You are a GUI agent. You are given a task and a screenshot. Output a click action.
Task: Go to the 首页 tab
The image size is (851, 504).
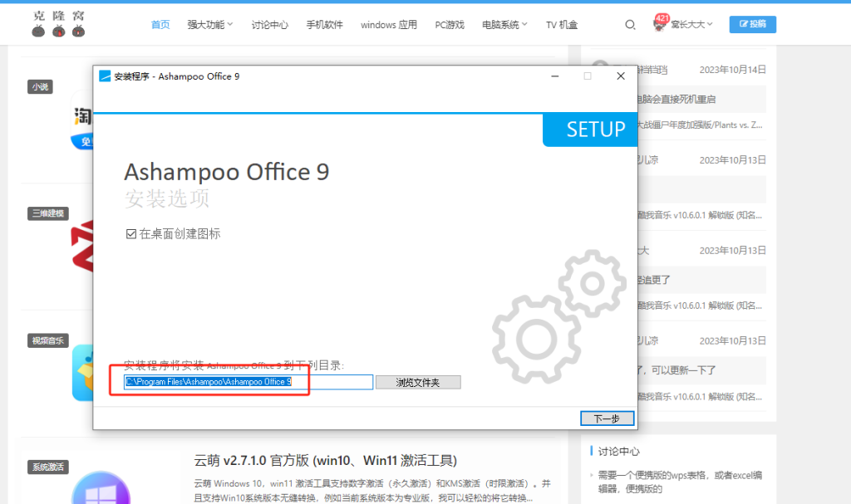(x=160, y=24)
